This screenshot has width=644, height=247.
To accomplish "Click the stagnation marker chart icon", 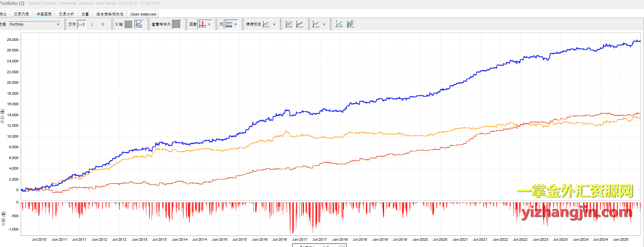I will 266,24.
